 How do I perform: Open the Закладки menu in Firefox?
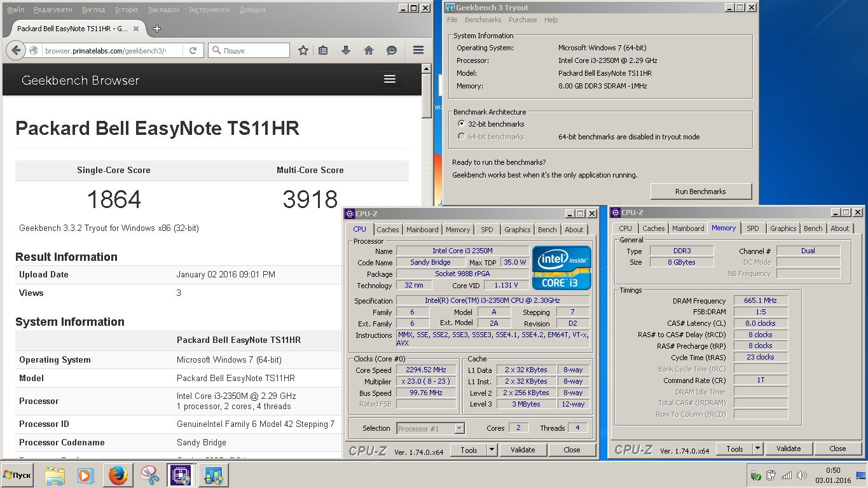click(163, 10)
